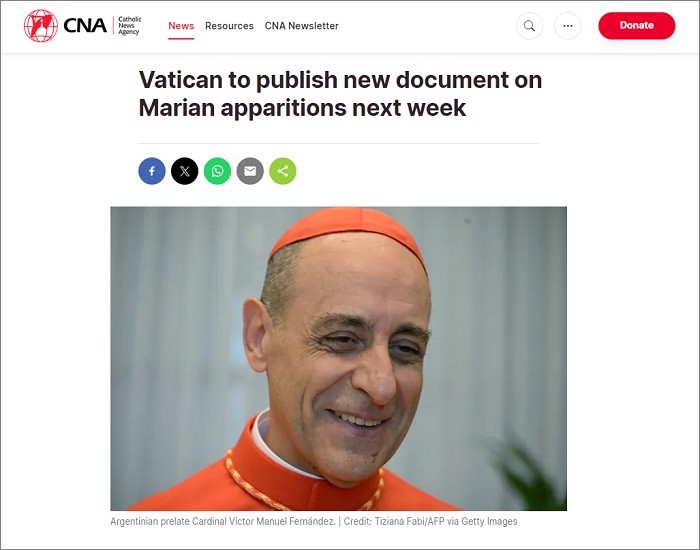The width and height of the screenshot is (700, 550).
Task: Click the horizontal divider below the headline
Action: point(338,144)
